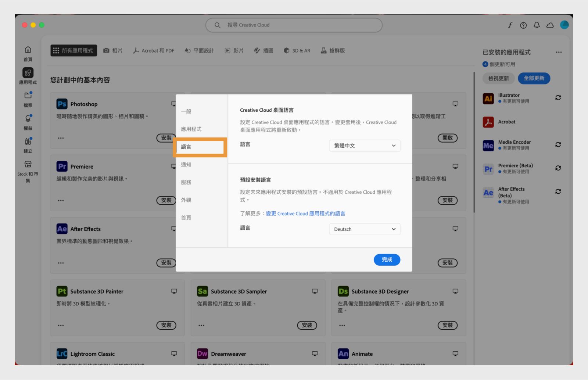
Task: Switch to the 插圖 category tab
Action: 263,51
